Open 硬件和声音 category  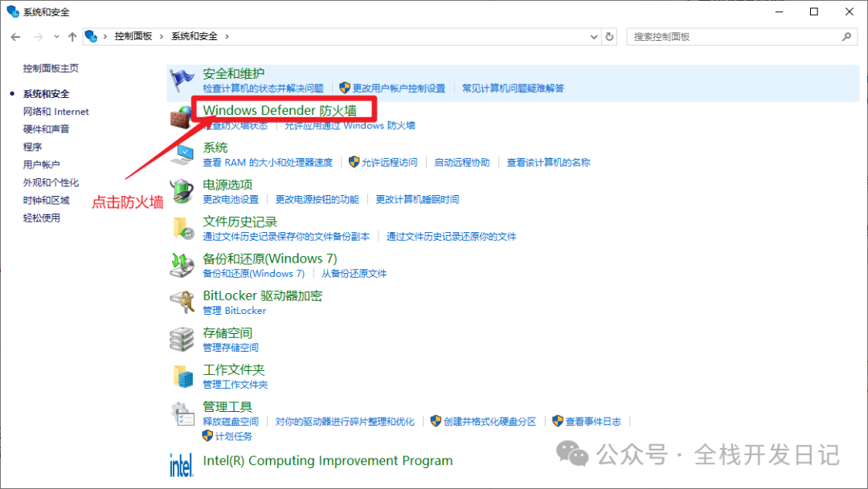(x=47, y=129)
